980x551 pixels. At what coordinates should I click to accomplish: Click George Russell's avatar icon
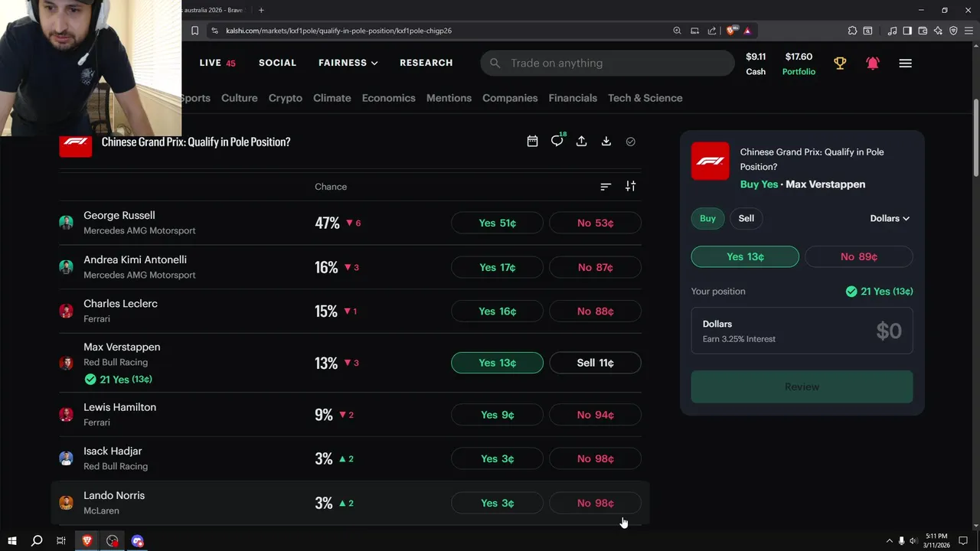point(66,223)
